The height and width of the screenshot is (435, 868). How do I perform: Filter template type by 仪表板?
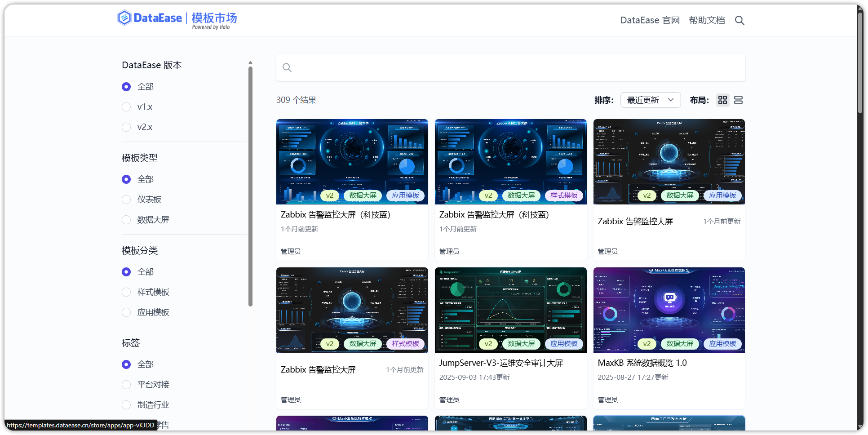[126, 200]
